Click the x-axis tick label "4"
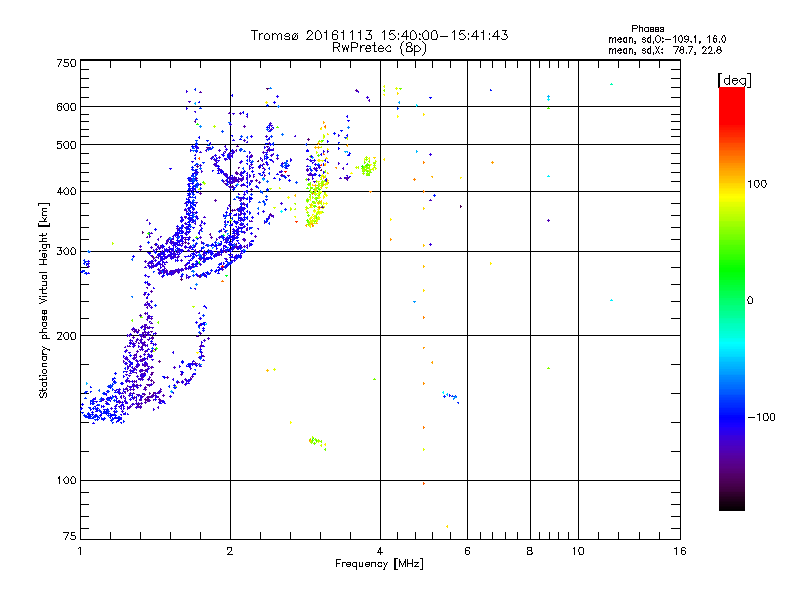The width and height of the screenshot is (800, 600). [380, 551]
